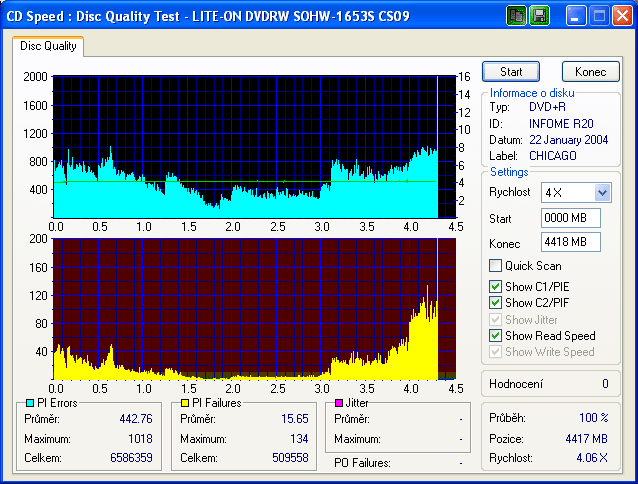Click the Konec button
The width and height of the screenshot is (638, 484).
pyautogui.click(x=590, y=72)
